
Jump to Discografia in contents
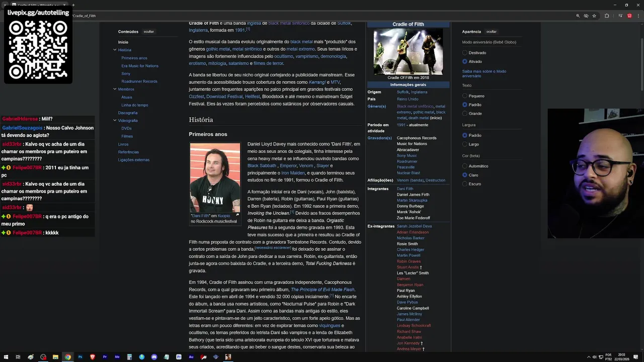point(128,113)
